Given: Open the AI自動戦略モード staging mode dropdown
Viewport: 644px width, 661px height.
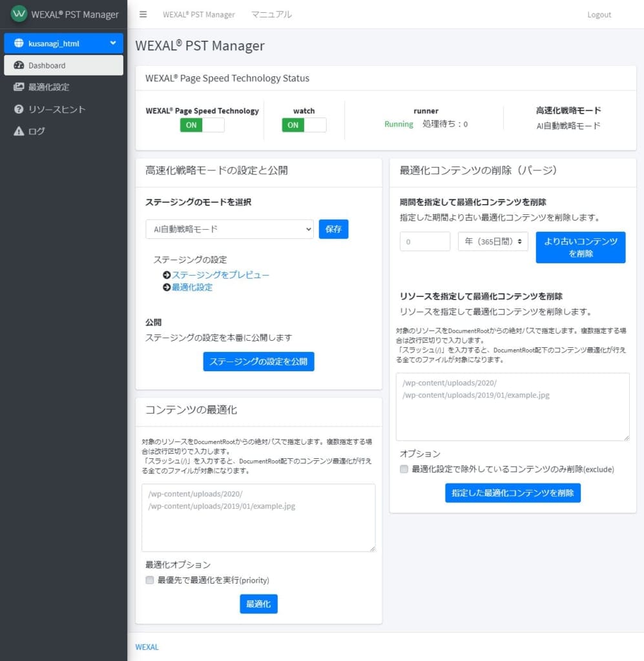Looking at the screenshot, I should click(x=229, y=229).
